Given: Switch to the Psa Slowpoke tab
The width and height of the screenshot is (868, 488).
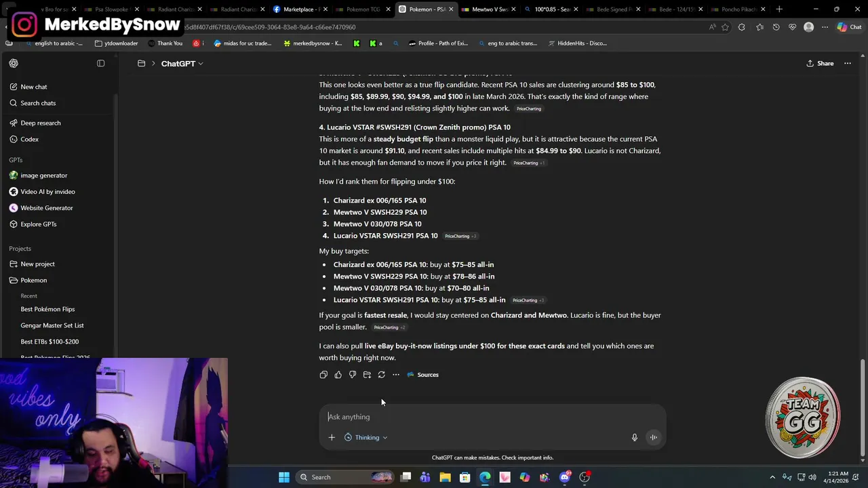Looking at the screenshot, I should [111, 9].
